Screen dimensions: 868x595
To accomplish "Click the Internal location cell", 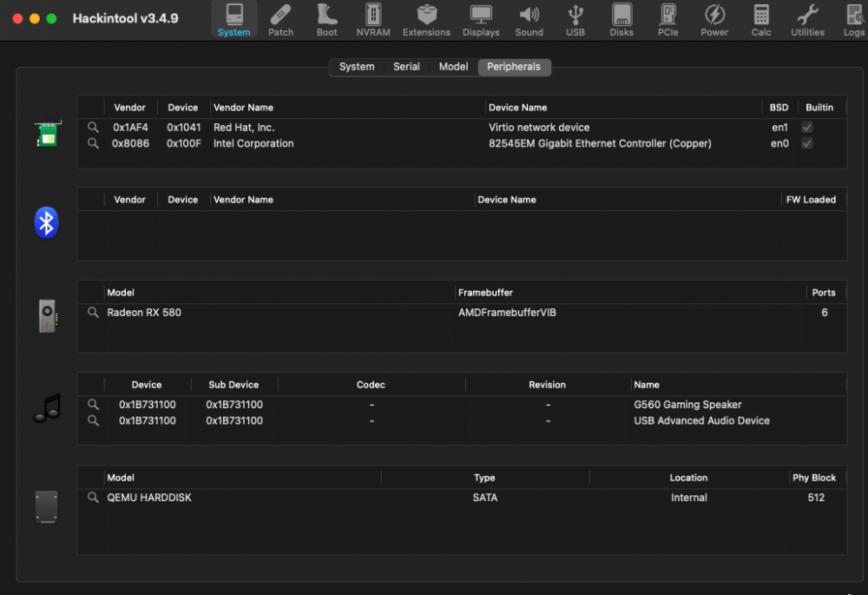I will (x=688, y=498).
